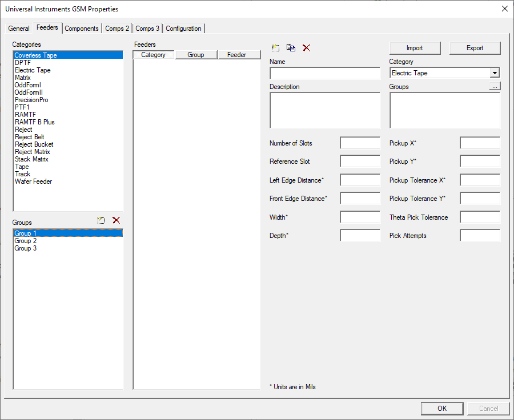The width and height of the screenshot is (514, 420).
Task: Switch to the Comps 2 tab
Action: pyautogui.click(x=117, y=28)
